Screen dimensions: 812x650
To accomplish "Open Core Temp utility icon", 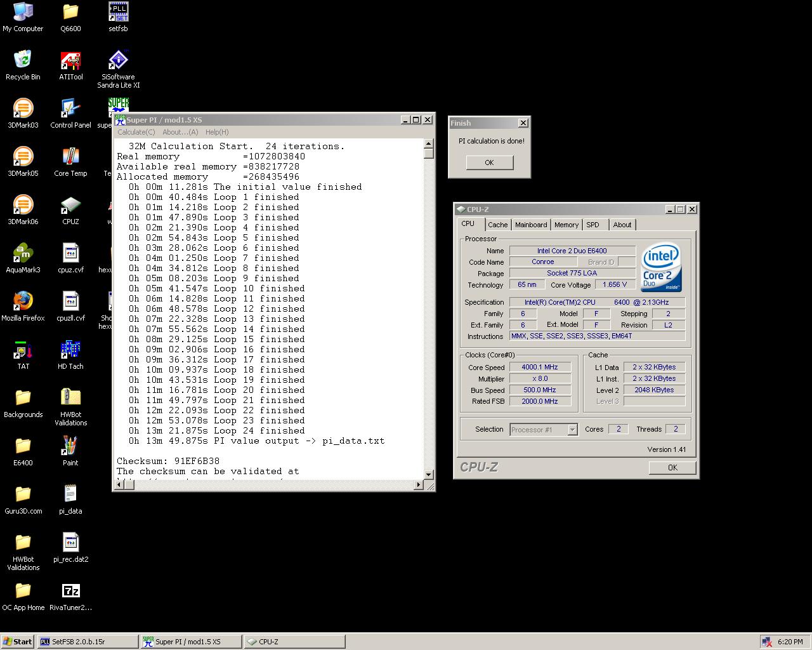I will click(70, 162).
